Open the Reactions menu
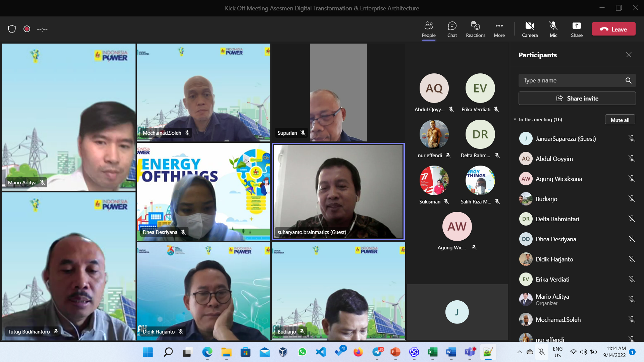The width and height of the screenshot is (644, 362). [x=475, y=29]
